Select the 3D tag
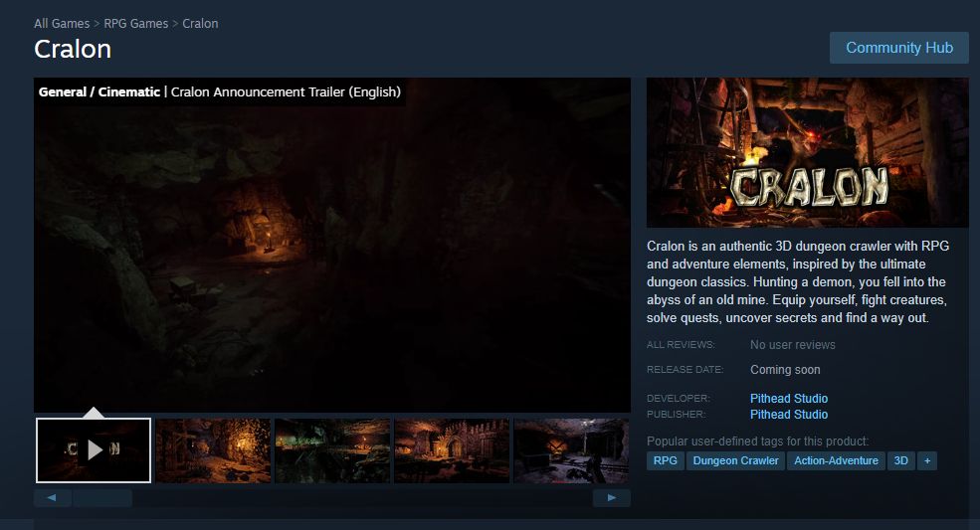 pos(900,460)
